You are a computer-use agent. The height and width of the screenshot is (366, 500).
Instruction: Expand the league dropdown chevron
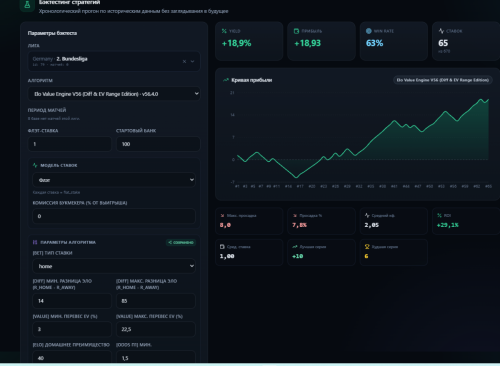coord(192,61)
